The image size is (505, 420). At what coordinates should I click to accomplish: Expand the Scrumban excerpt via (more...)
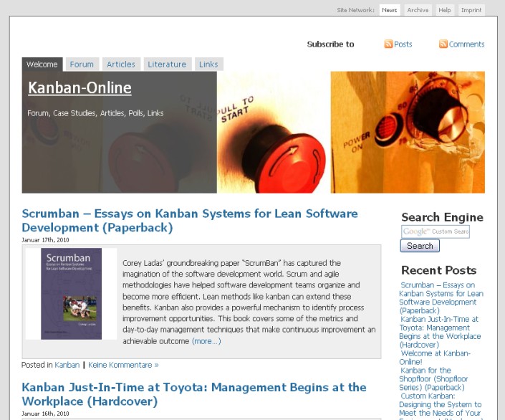(x=206, y=341)
